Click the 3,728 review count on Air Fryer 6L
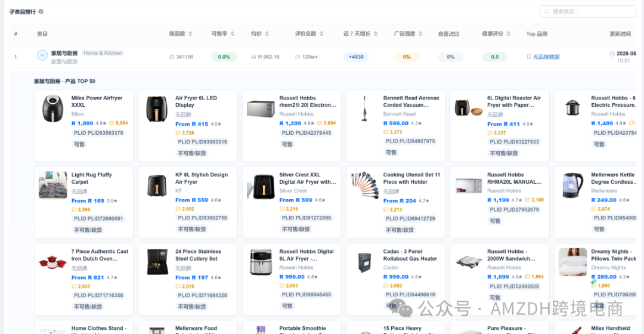This screenshot has height=334, width=644. 185,132
